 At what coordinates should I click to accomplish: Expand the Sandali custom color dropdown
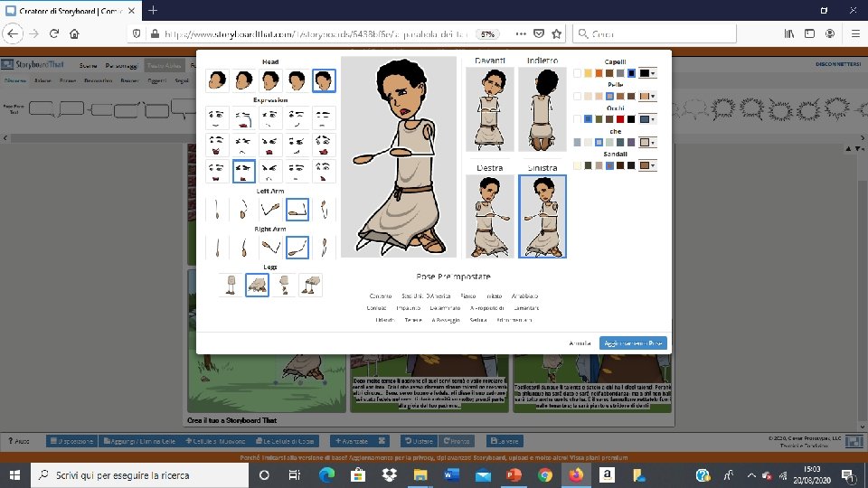click(x=647, y=165)
